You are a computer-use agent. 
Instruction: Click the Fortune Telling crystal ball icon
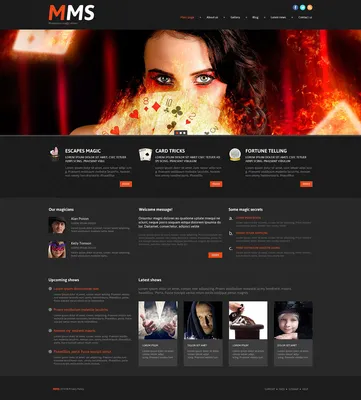click(235, 154)
